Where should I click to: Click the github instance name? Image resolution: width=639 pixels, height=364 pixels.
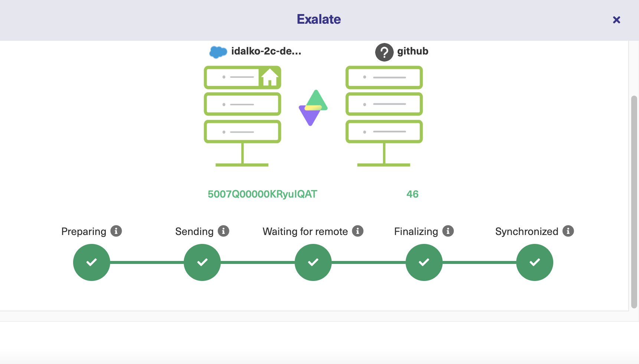(x=413, y=51)
